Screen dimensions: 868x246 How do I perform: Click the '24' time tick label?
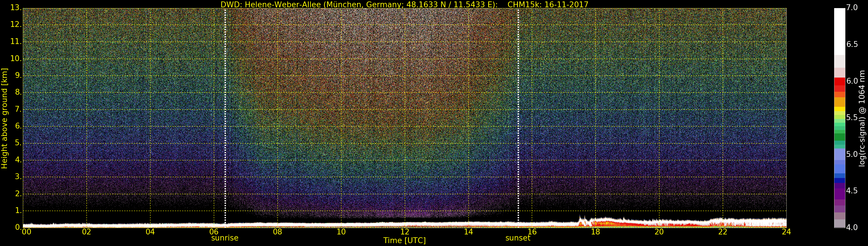(786, 232)
